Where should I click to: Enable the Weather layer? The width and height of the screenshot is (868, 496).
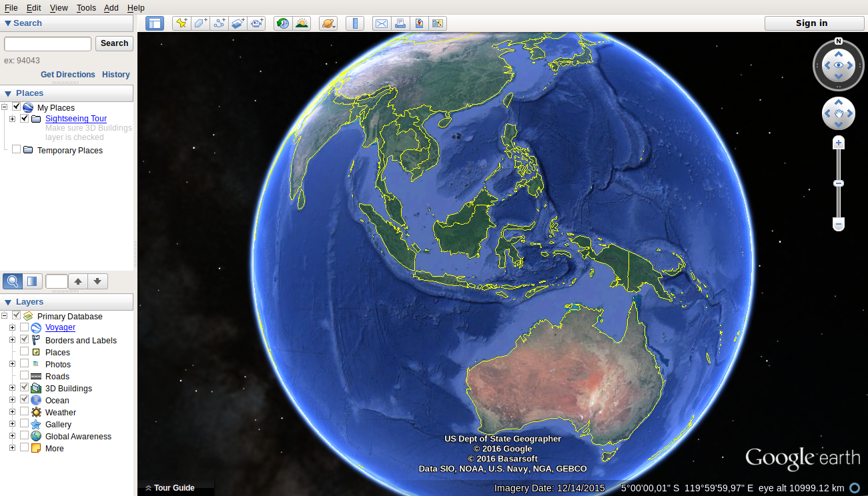click(x=25, y=412)
